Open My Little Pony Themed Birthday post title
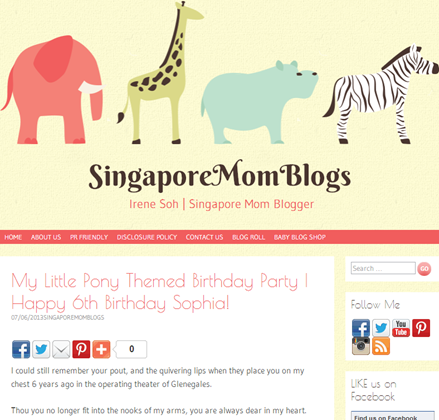 (x=159, y=292)
